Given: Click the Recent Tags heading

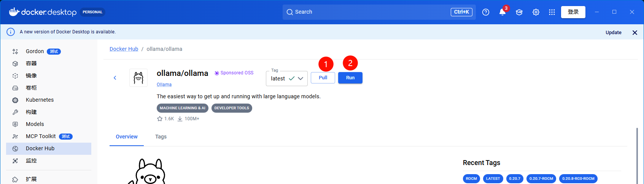Looking at the screenshot, I should pyautogui.click(x=482, y=163).
